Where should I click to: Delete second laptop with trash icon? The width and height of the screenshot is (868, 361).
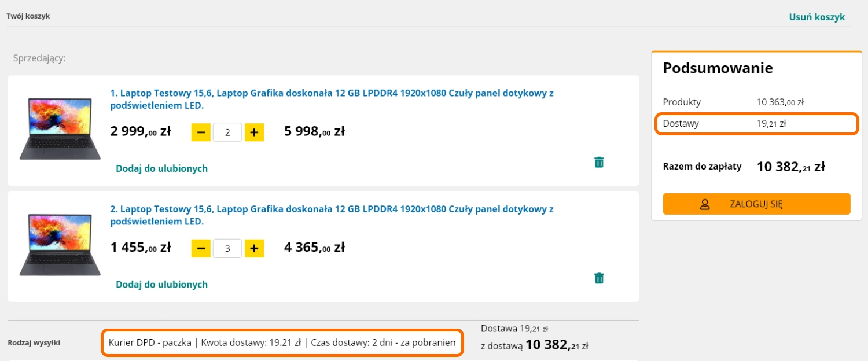click(599, 278)
